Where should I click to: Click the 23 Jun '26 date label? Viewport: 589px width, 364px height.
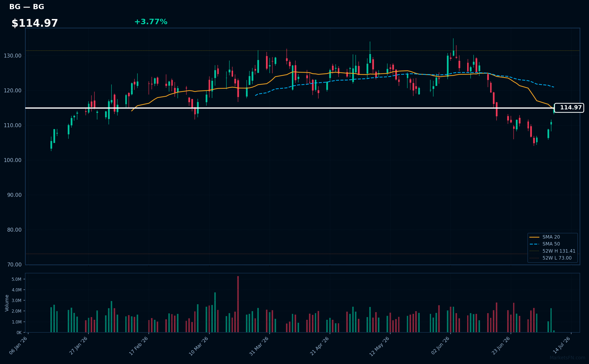coord(501,346)
